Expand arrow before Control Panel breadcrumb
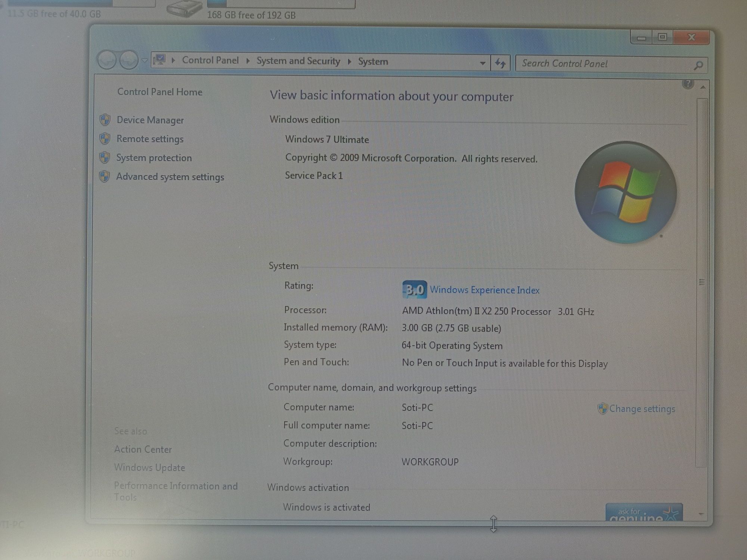The width and height of the screenshot is (747, 560). coord(173,60)
